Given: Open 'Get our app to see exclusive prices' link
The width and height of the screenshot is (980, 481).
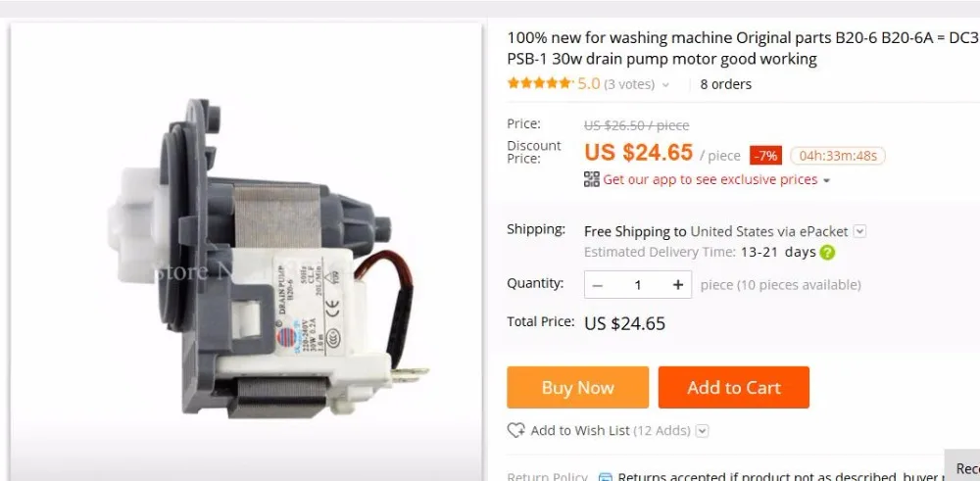Looking at the screenshot, I should coord(710,180).
